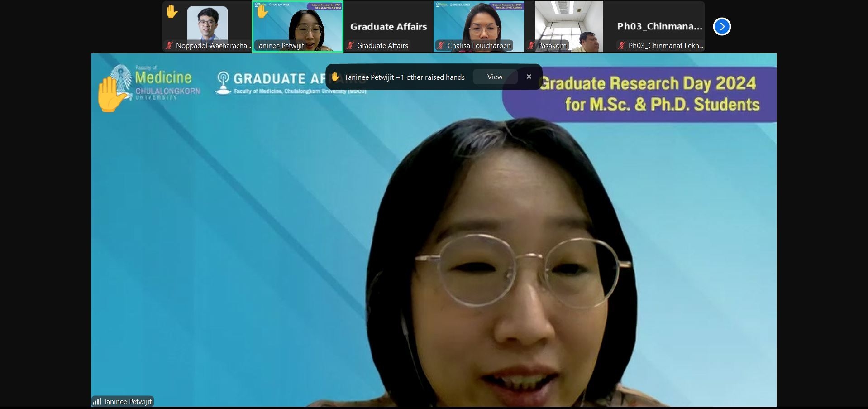Click the signal strength bars icon in the main video
Screen dimensions: 868x409
(97, 401)
